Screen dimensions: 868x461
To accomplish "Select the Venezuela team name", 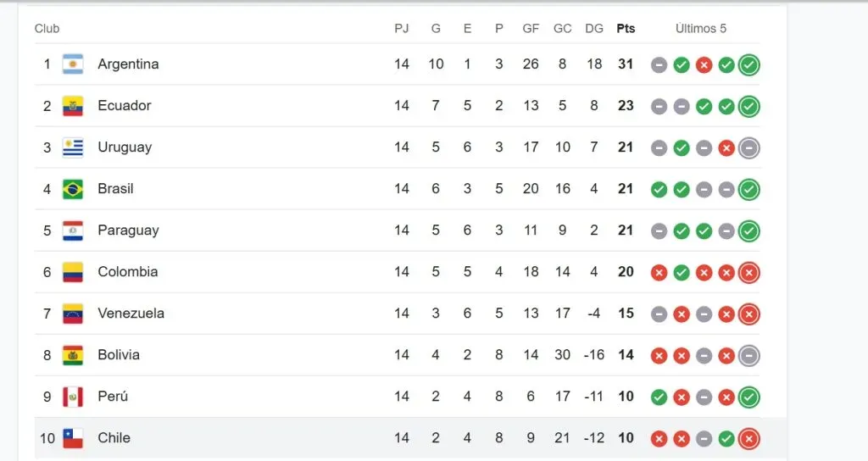I will coord(131,314).
